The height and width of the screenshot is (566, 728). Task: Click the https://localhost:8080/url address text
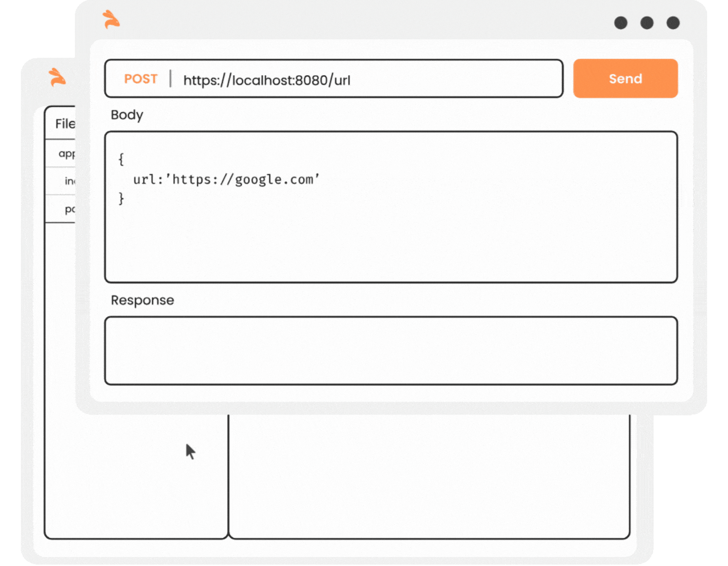[267, 80]
